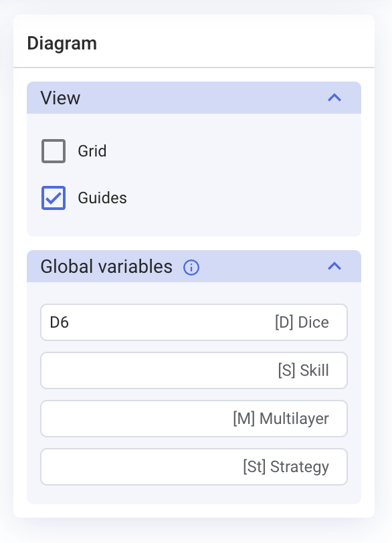This screenshot has height=543, width=392.
Task: Click the [S] Skill label
Action: pyautogui.click(x=303, y=370)
